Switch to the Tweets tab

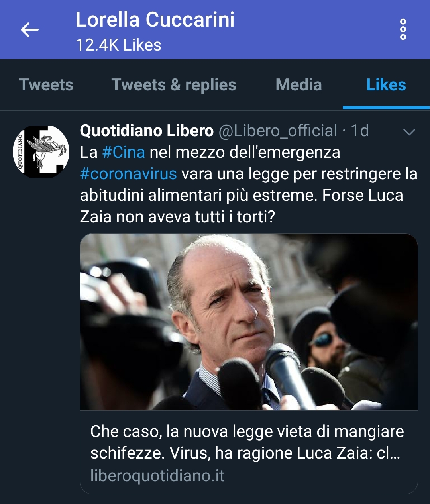[46, 85]
